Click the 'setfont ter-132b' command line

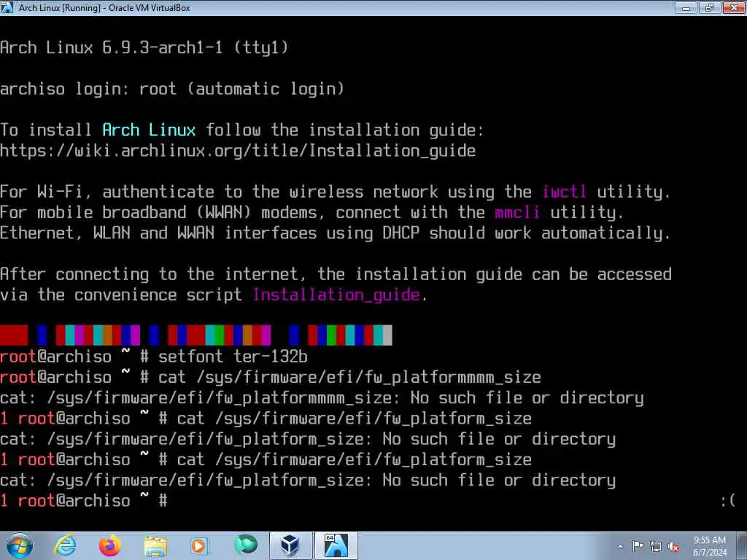(x=154, y=357)
